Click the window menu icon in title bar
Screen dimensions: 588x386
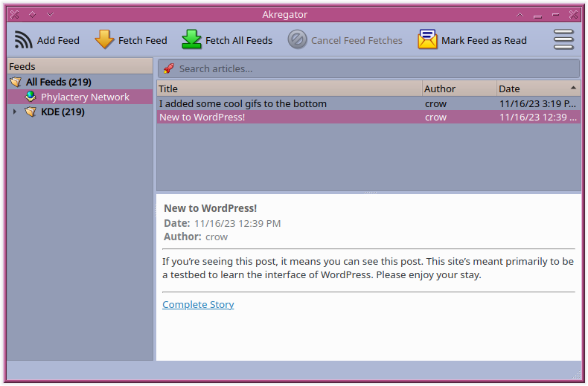tap(15, 15)
